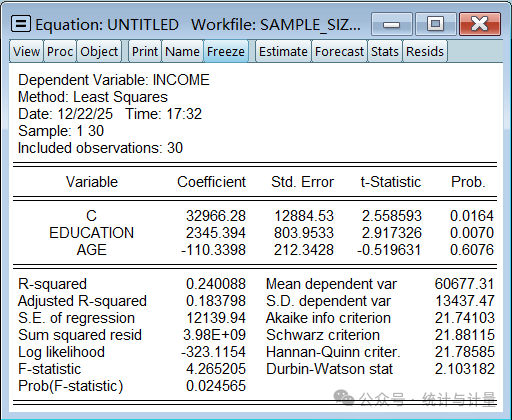The height and width of the screenshot is (420, 512).
Task: Click Adjusted R-squared value 0.183798
Action: pos(216,301)
